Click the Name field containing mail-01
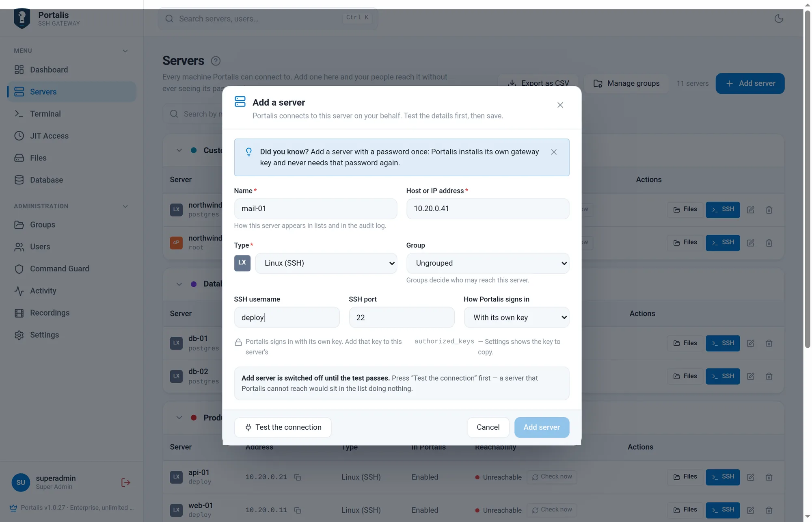This screenshot has height=522, width=812. [x=315, y=209]
